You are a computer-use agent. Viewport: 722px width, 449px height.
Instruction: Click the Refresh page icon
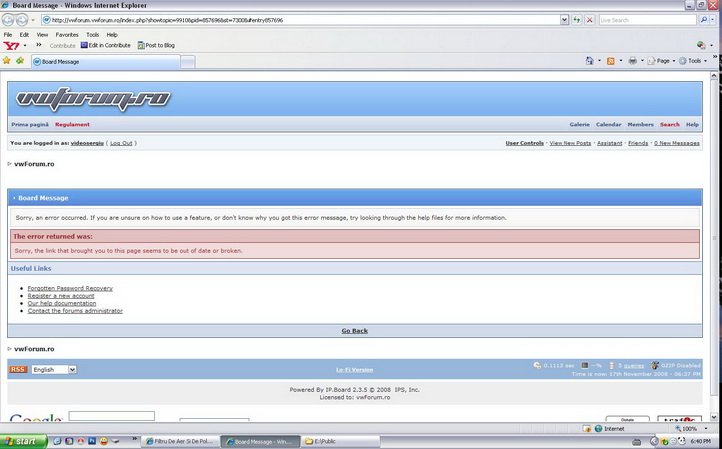[x=577, y=20]
